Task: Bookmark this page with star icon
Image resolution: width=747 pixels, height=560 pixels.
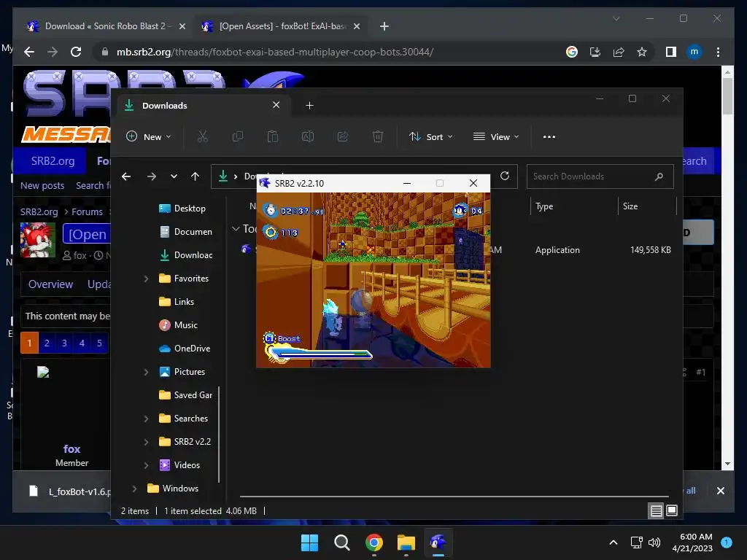Action: pos(642,52)
